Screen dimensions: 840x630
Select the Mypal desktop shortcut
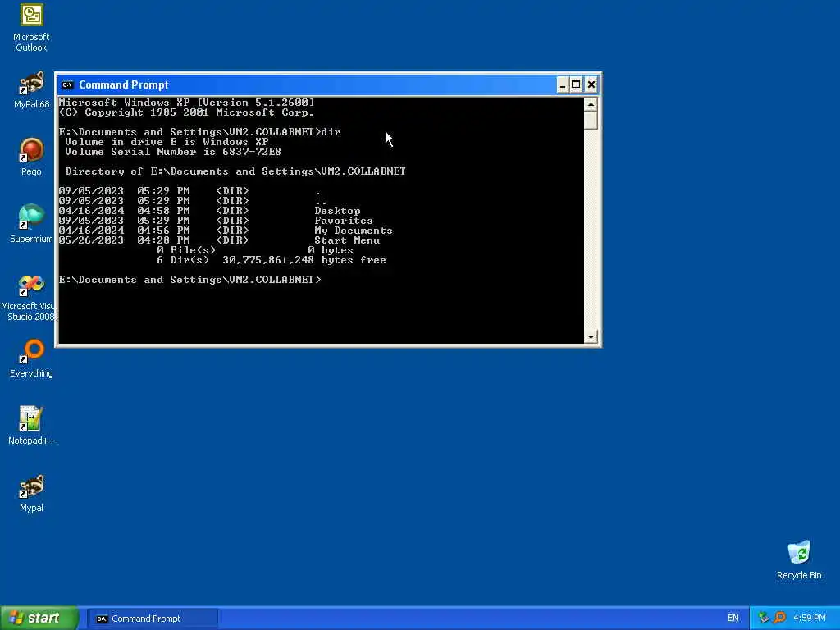pos(31,493)
